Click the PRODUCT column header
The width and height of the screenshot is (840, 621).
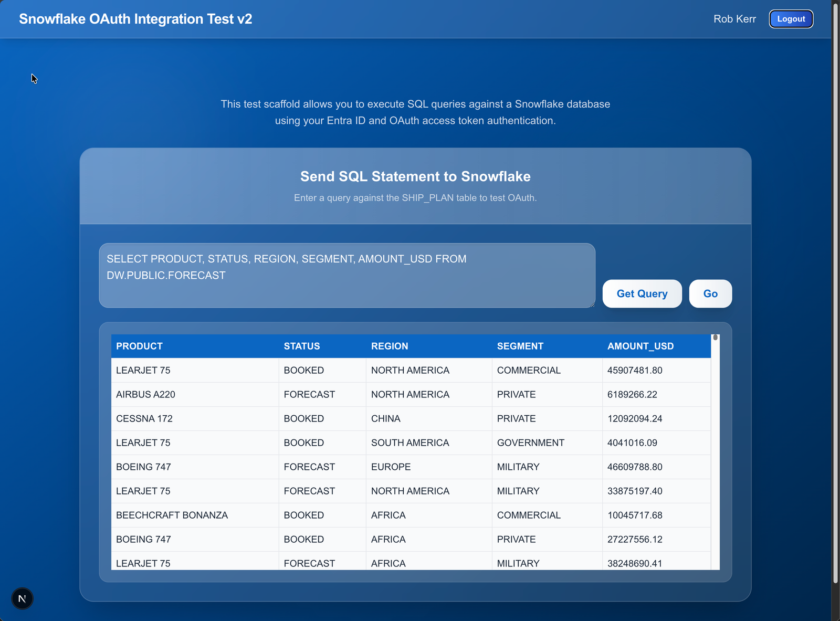(x=139, y=346)
